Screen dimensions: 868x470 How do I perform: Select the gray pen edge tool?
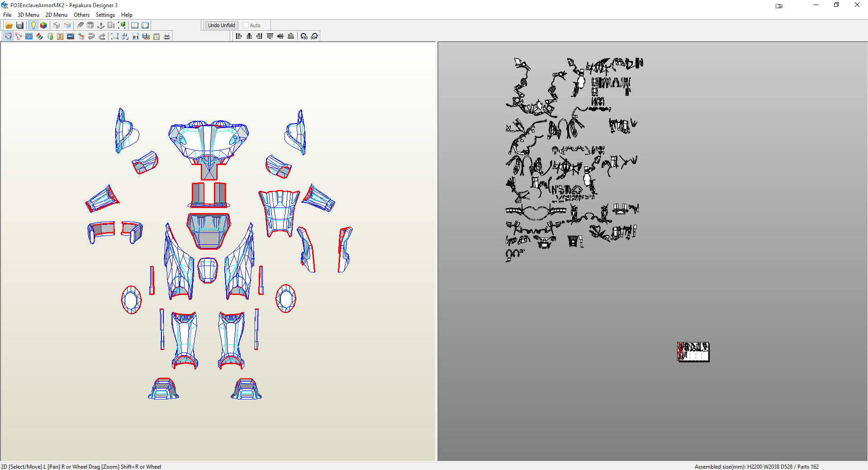coord(80,25)
